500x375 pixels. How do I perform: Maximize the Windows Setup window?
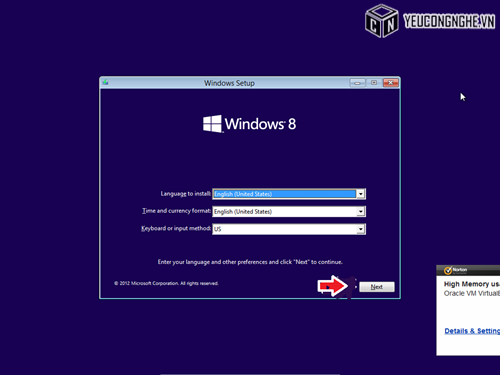tap(374, 83)
